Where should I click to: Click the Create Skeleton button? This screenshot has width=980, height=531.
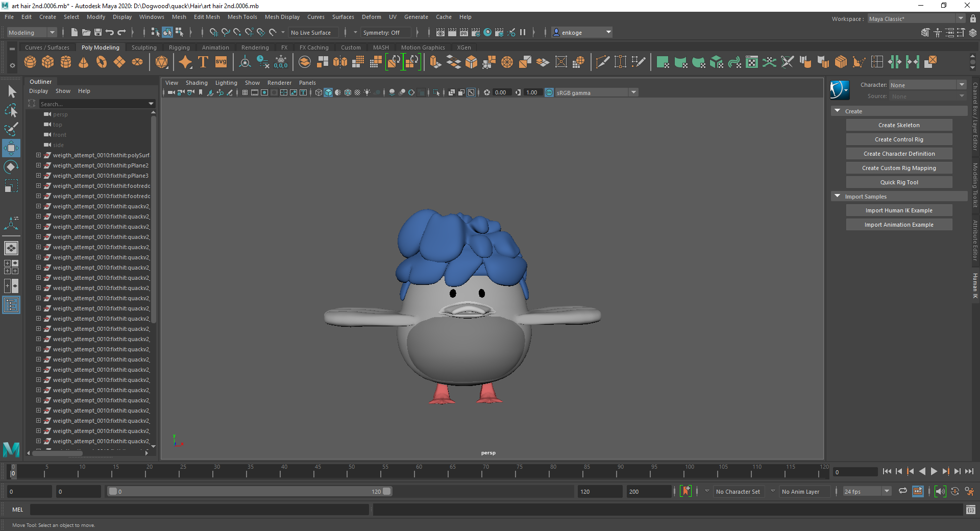click(x=899, y=125)
